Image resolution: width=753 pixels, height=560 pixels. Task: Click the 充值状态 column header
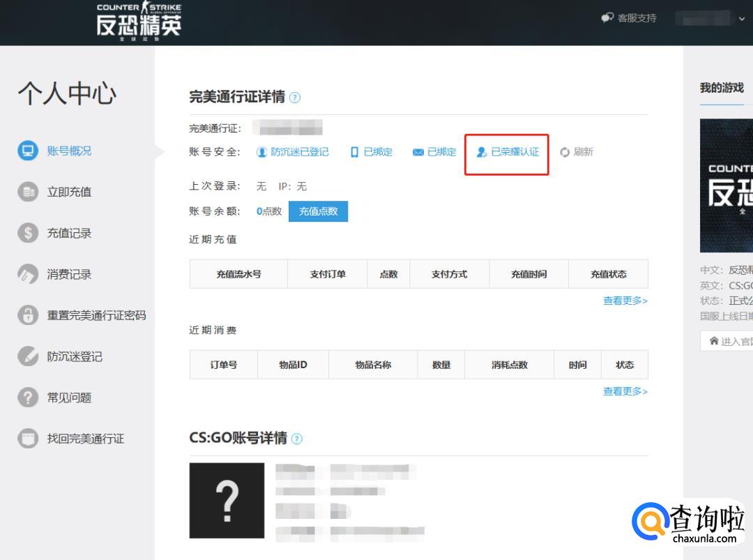click(609, 274)
